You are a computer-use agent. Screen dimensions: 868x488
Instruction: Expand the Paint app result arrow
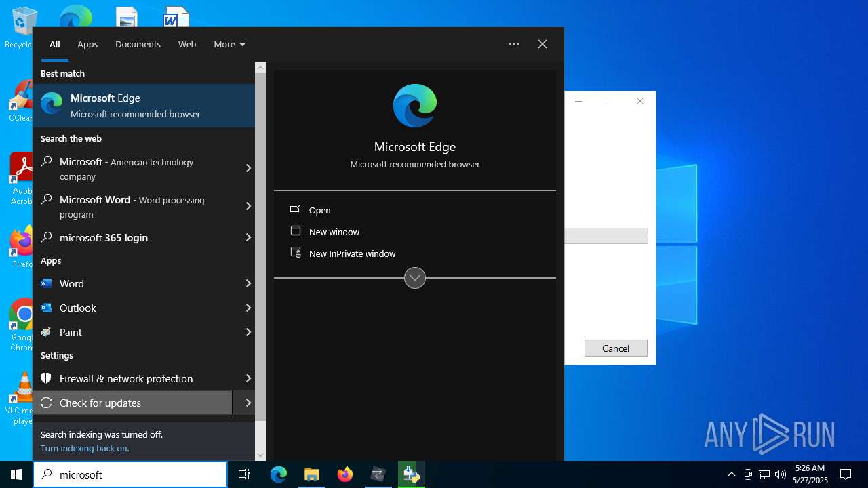[248, 332]
